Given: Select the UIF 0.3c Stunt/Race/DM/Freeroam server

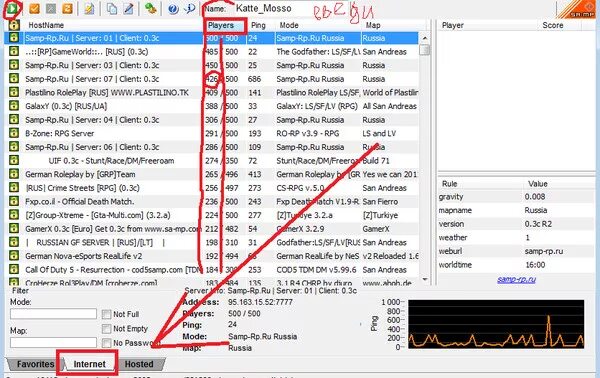Looking at the screenshot, I should [x=212, y=161].
